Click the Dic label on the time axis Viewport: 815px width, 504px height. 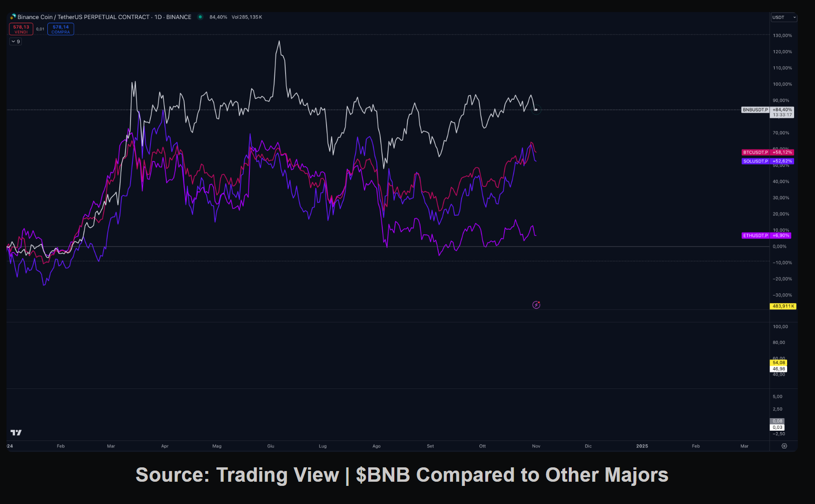tap(588, 446)
